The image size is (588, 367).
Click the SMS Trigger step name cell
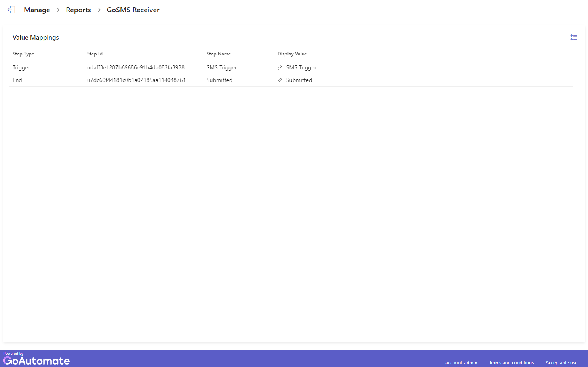222,68
